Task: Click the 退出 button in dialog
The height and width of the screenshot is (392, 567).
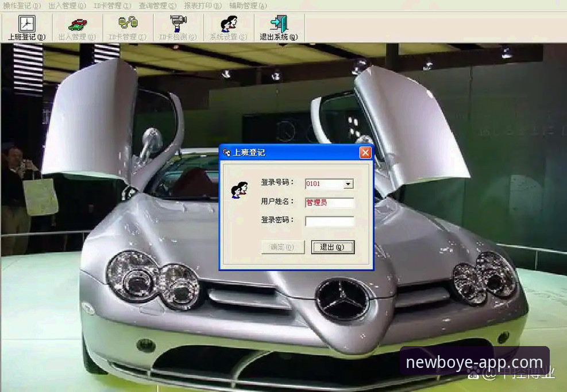Action: pos(333,247)
